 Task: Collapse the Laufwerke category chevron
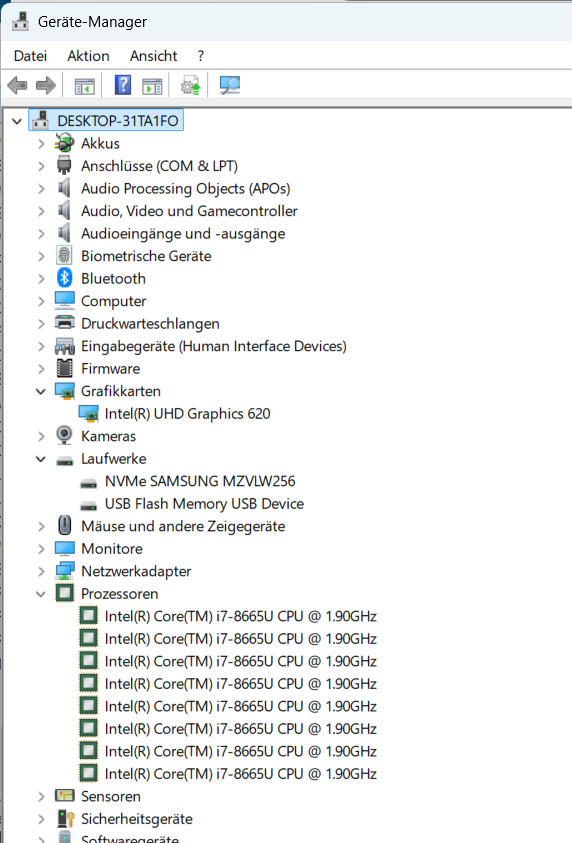pos(41,459)
